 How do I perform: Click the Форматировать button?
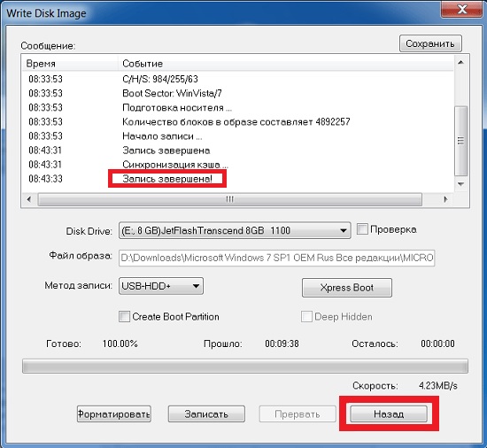(114, 413)
